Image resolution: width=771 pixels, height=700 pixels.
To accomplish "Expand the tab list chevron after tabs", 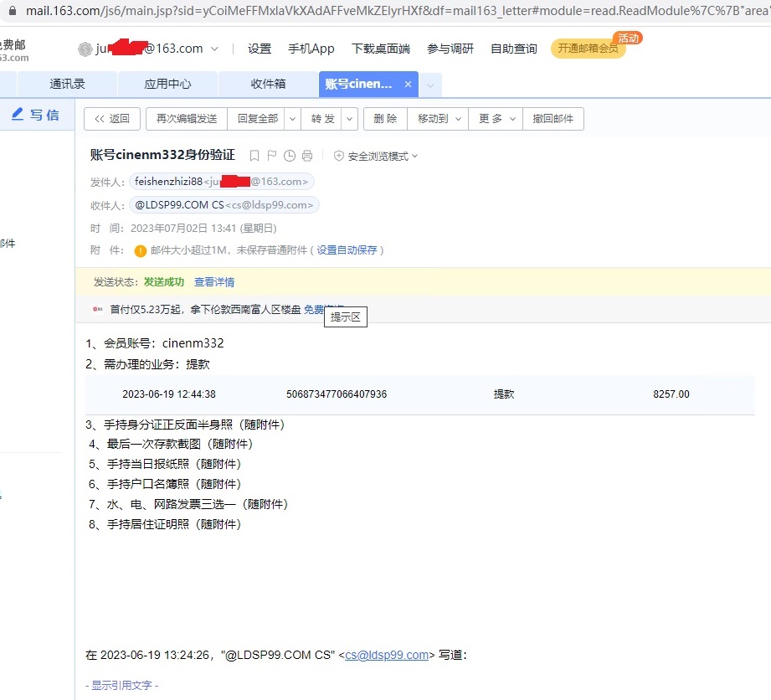I will pyautogui.click(x=430, y=85).
